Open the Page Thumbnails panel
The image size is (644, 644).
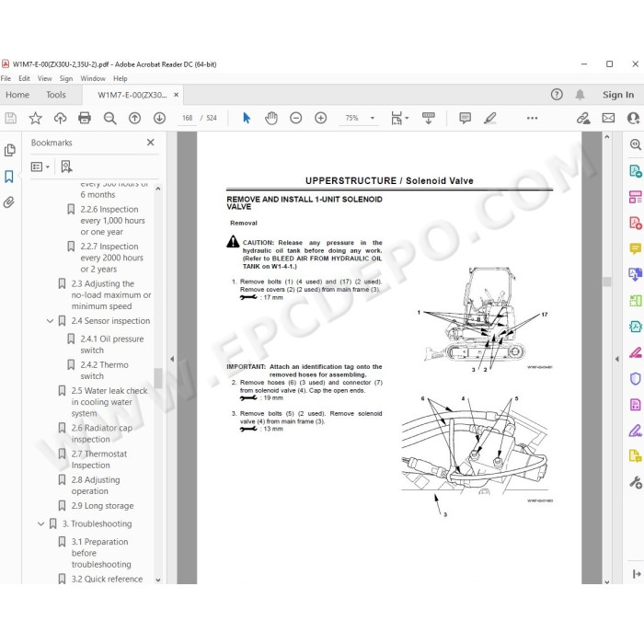(x=9, y=150)
